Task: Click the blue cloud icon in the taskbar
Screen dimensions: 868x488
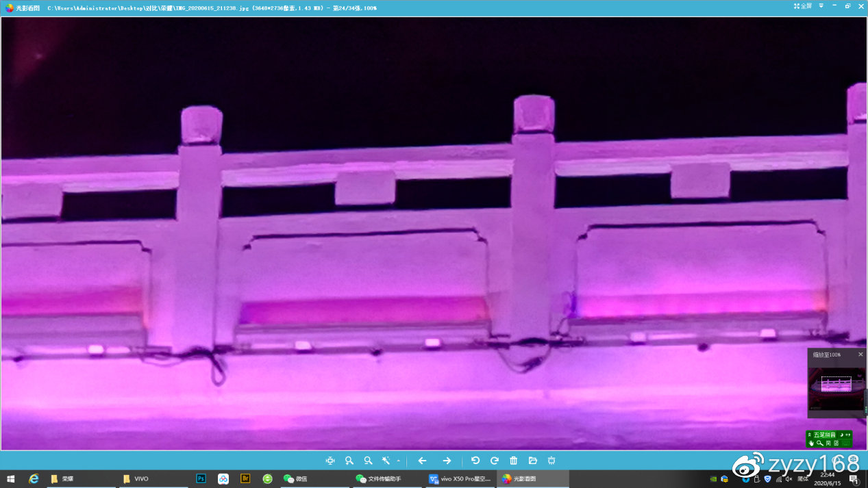Action: point(223,478)
